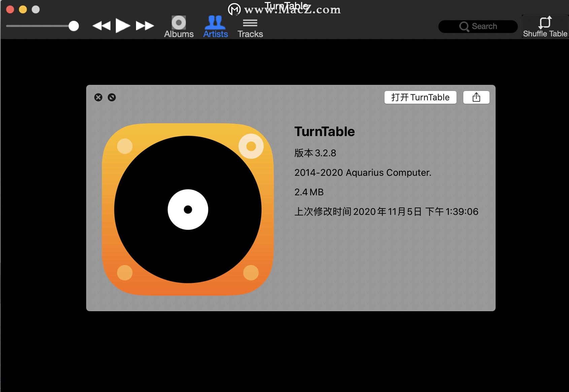Focus the Search field
Screen dimensions: 569x392
(x=478, y=26)
